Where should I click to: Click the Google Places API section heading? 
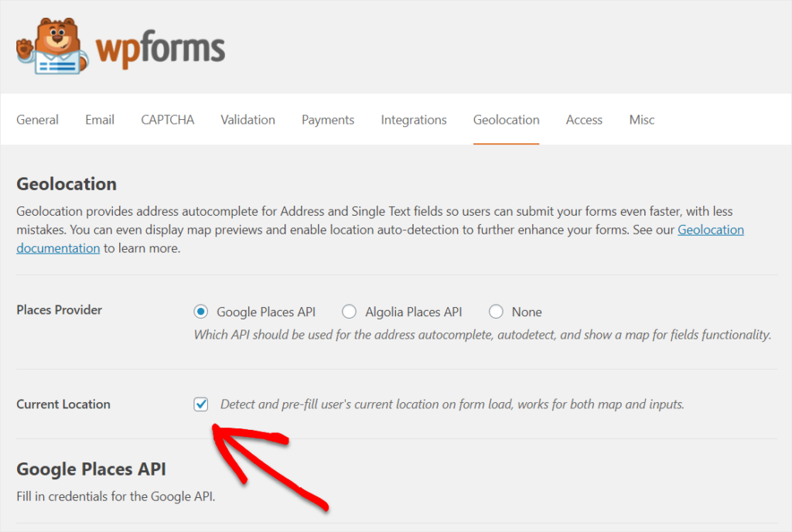[91, 469]
